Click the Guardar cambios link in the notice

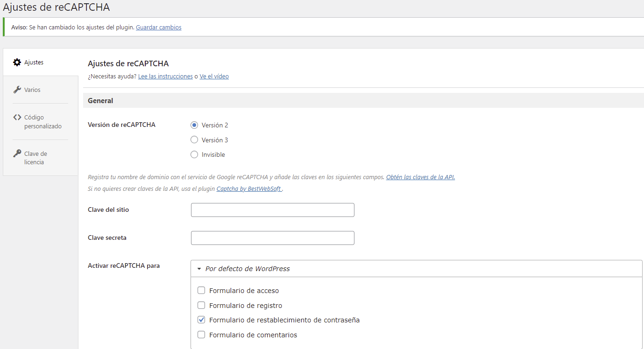pyautogui.click(x=159, y=27)
